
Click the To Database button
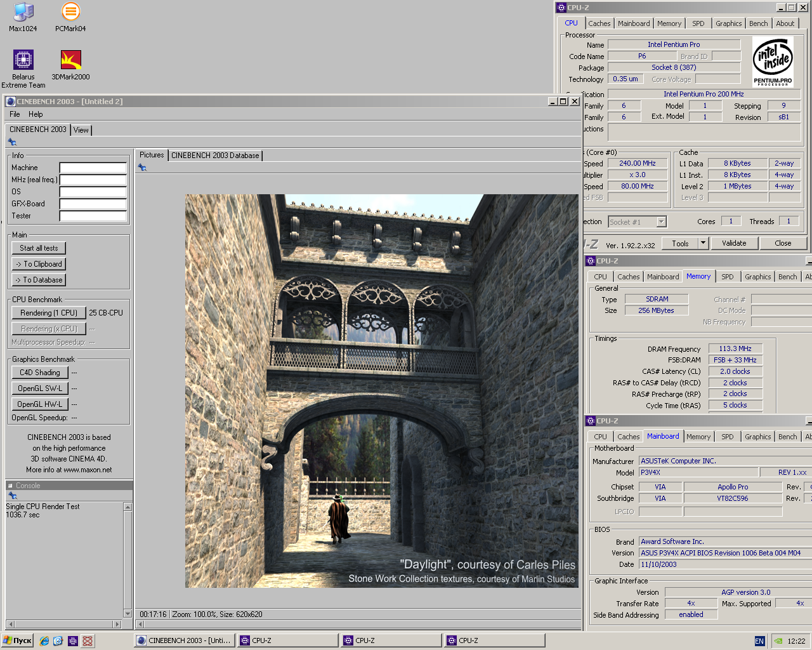pos(39,280)
